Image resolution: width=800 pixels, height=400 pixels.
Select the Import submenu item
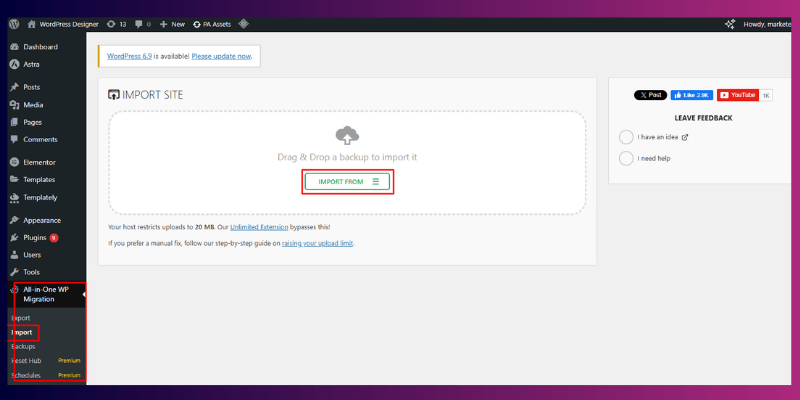(22, 333)
